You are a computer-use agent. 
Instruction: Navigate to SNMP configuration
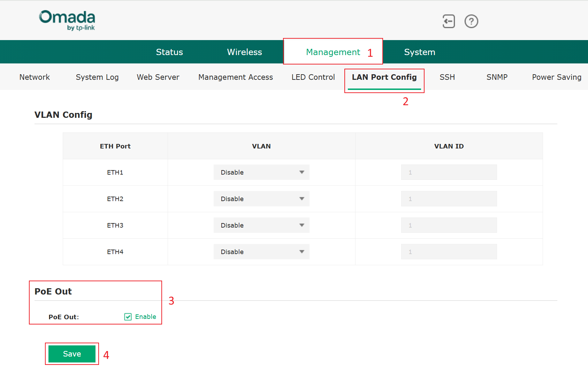click(497, 77)
